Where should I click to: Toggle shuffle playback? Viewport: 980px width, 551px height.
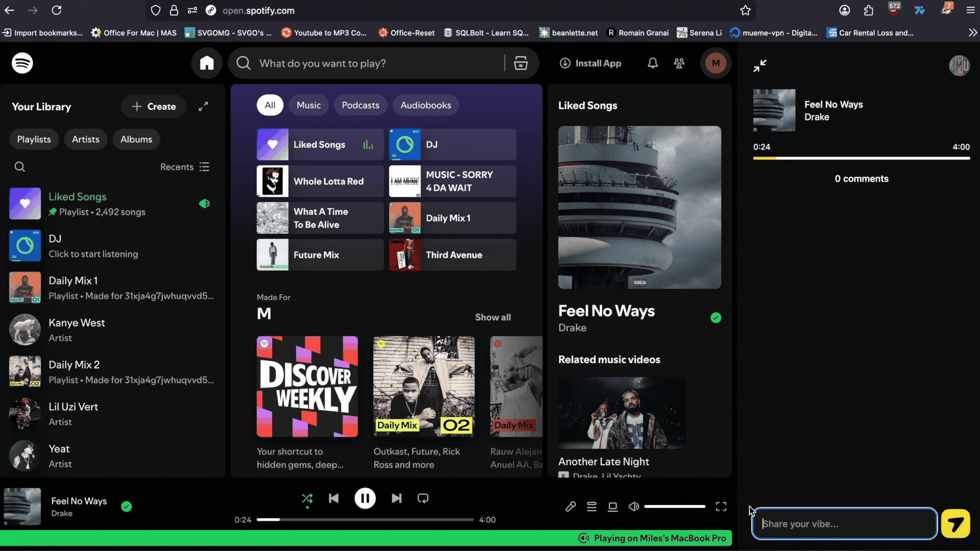coord(307,498)
